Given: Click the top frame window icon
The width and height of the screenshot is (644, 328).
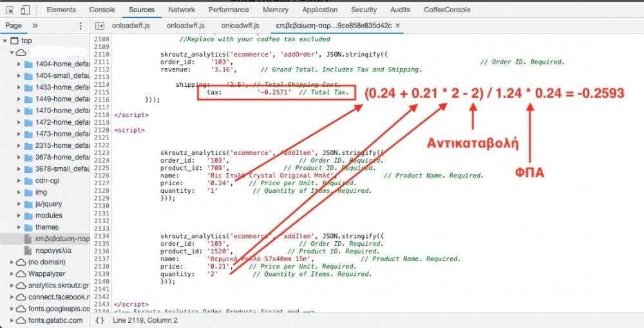Looking at the screenshot, I should click(x=14, y=41).
